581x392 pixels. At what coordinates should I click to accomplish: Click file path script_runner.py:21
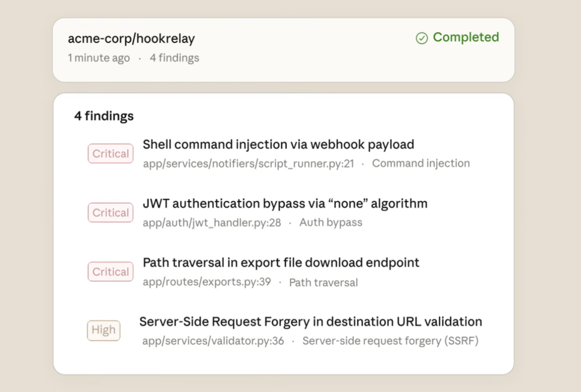pos(249,163)
